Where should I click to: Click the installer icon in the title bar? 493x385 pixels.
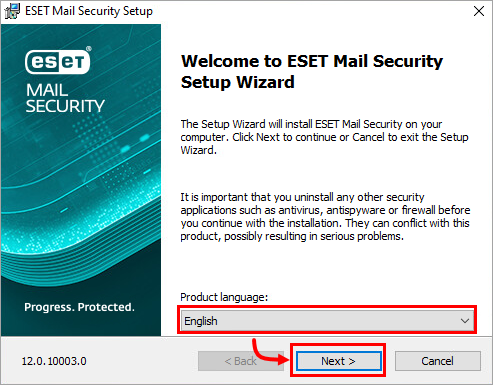click(12, 11)
